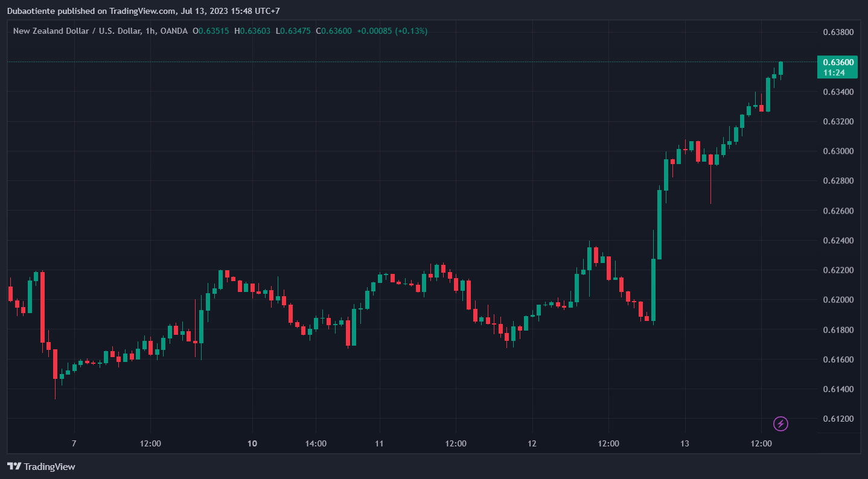Click the 14:00 time axis label
868x479 pixels.
coord(316,444)
